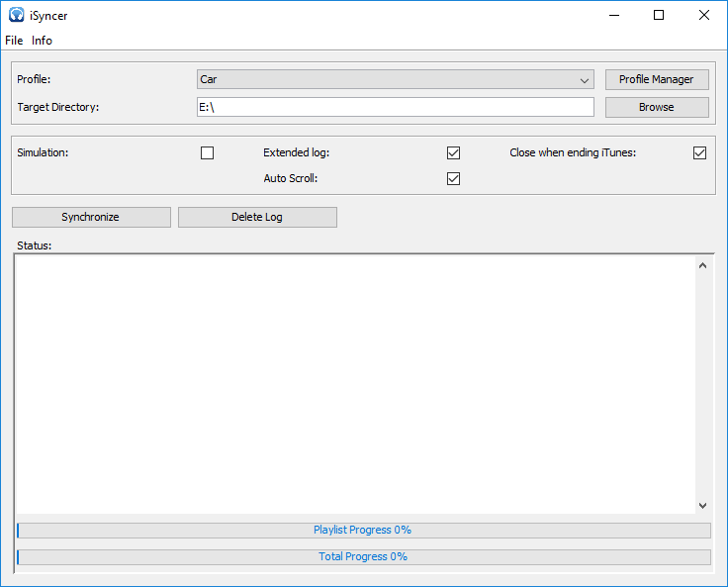The height and width of the screenshot is (587, 728).
Task: Click the Target Directory: label
Action: [58, 107]
